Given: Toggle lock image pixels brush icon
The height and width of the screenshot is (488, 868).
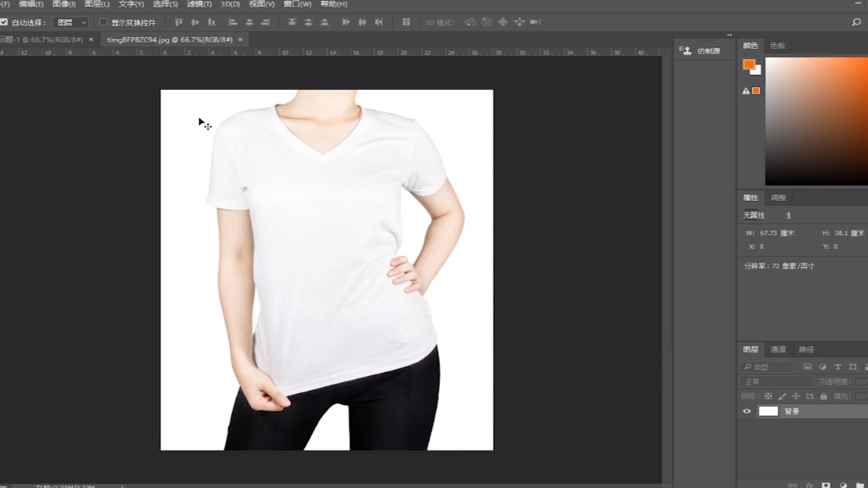Looking at the screenshot, I should 782,396.
